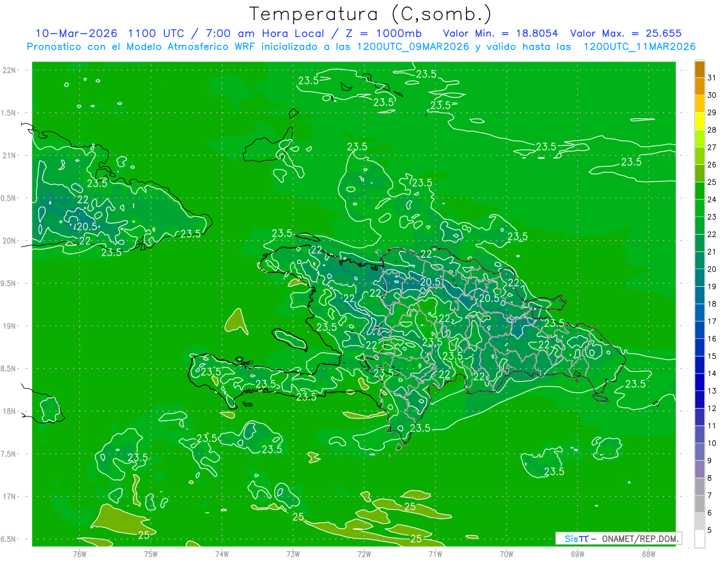
Task: Click the '22N' latitude axis label
Action: coord(10,70)
